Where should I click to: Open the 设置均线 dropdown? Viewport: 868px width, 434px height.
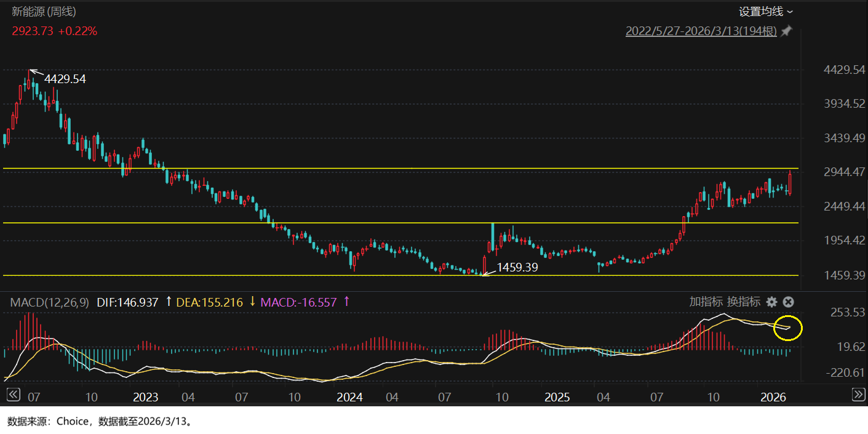pyautogui.click(x=766, y=12)
